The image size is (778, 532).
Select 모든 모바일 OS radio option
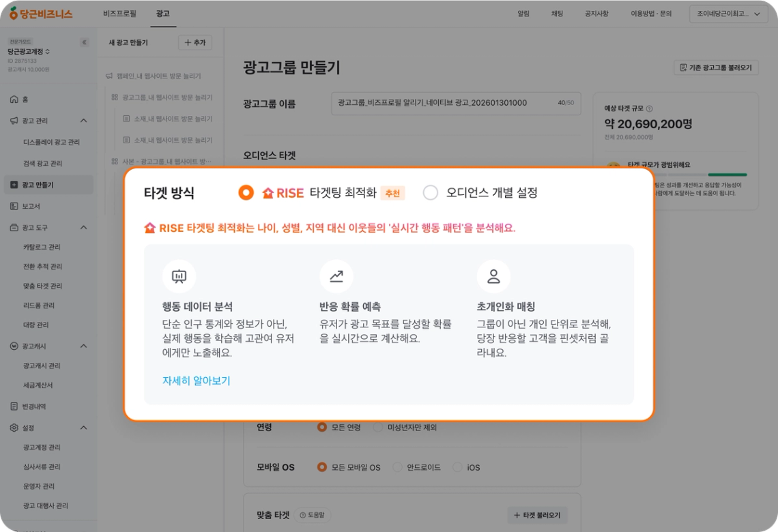pos(322,467)
